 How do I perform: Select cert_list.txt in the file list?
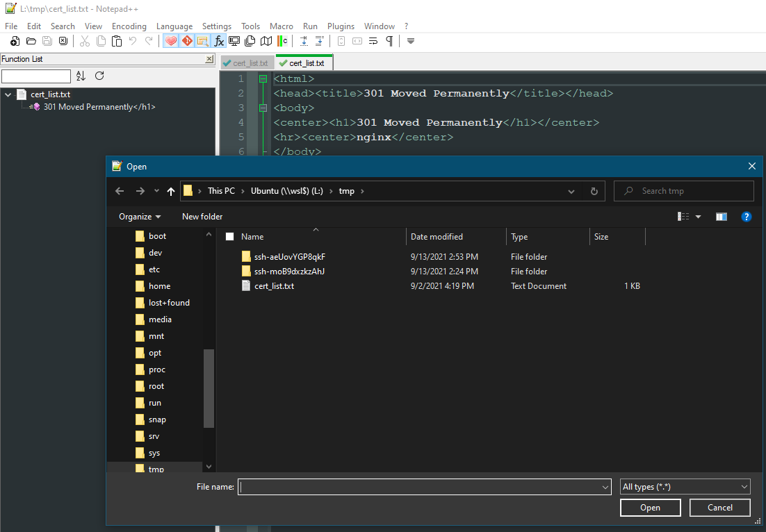pos(274,286)
